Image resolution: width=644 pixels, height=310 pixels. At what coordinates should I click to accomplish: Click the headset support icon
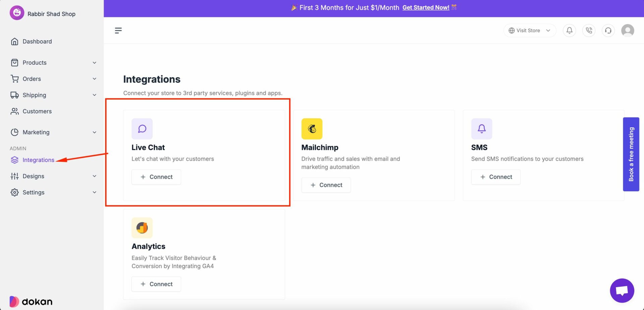(x=608, y=31)
